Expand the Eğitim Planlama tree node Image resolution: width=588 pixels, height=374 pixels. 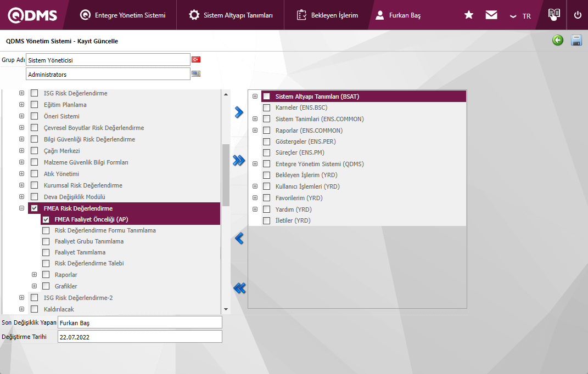tap(21, 105)
